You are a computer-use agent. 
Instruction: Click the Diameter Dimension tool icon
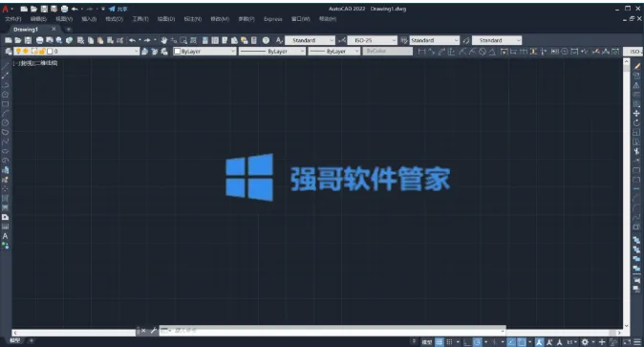pyautogui.click(x=483, y=52)
